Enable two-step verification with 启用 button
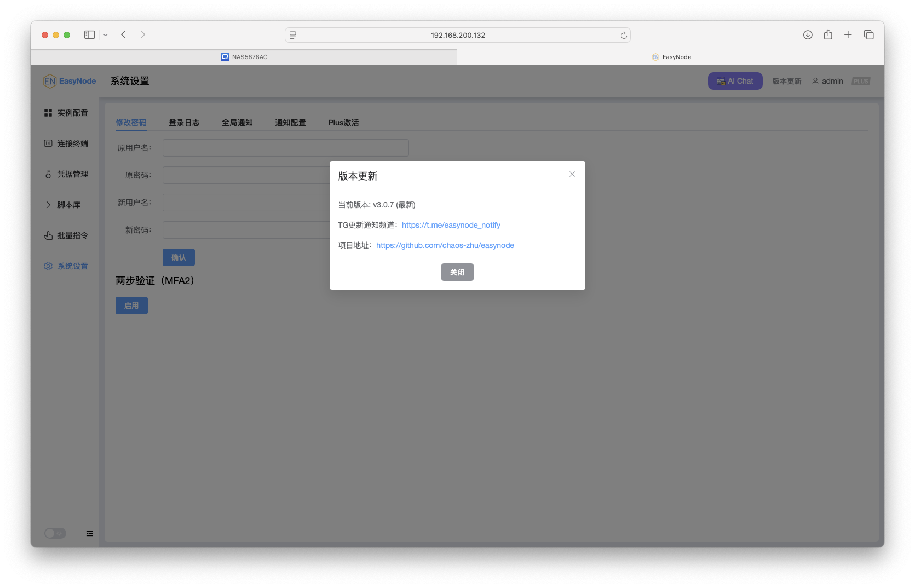Image resolution: width=915 pixels, height=588 pixels. point(131,305)
